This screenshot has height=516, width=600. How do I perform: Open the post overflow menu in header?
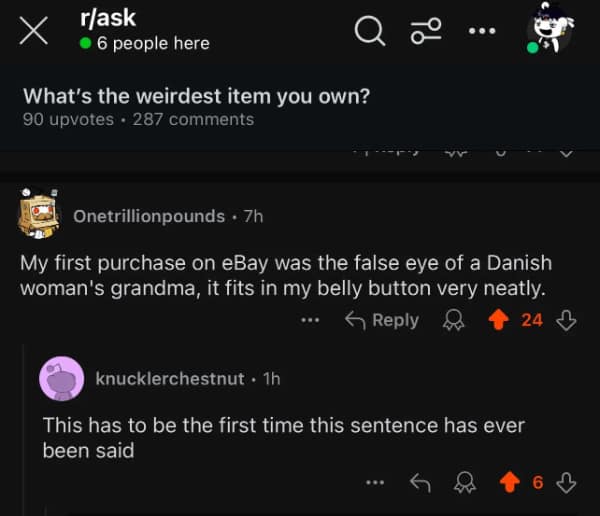click(481, 31)
